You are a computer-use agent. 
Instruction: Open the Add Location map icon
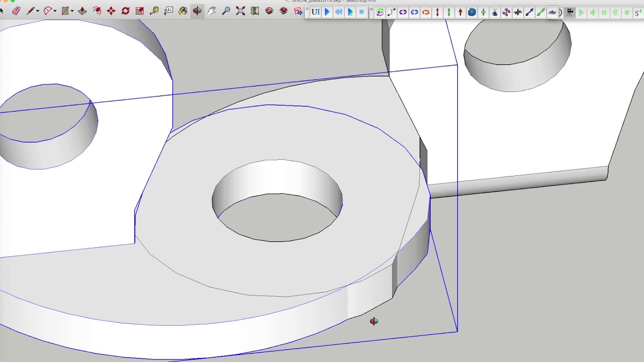(255, 11)
